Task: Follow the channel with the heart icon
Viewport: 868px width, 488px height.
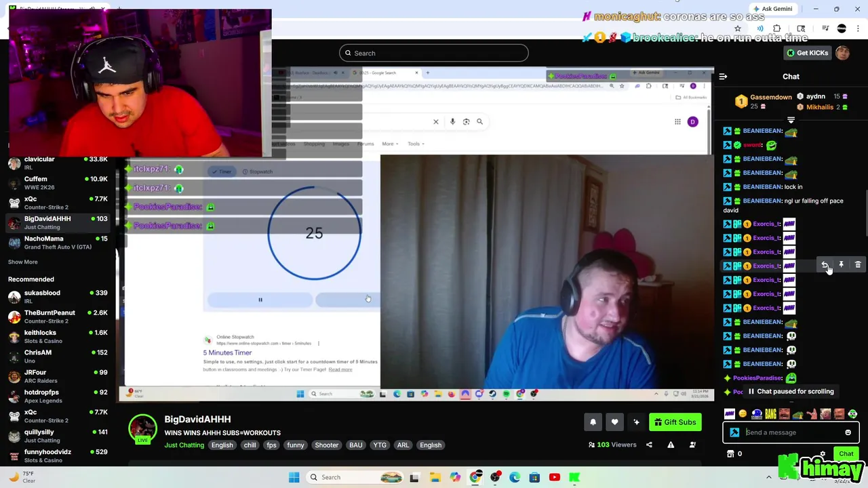Action: click(x=614, y=422)
